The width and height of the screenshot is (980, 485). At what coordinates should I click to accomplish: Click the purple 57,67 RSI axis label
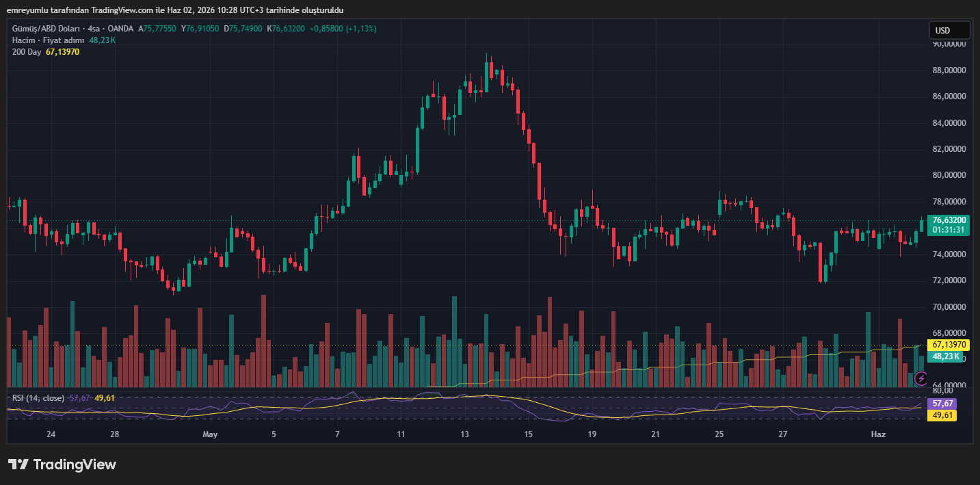click(942, 404)
